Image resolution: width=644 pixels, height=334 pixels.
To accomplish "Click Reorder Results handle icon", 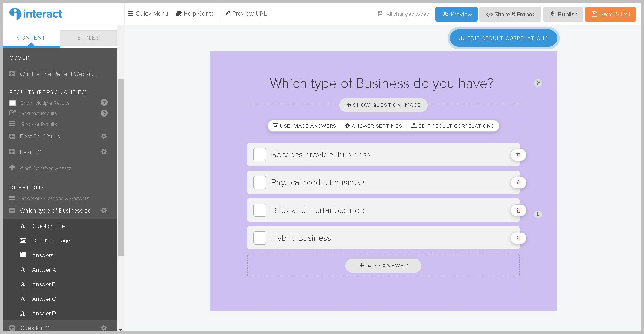I will pos(12,124).
